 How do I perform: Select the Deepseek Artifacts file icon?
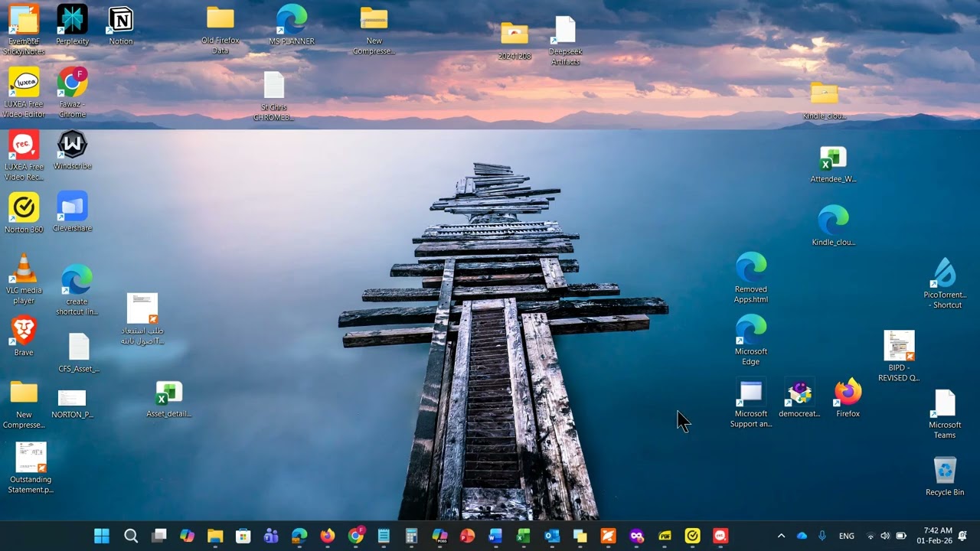pos(565,41)
